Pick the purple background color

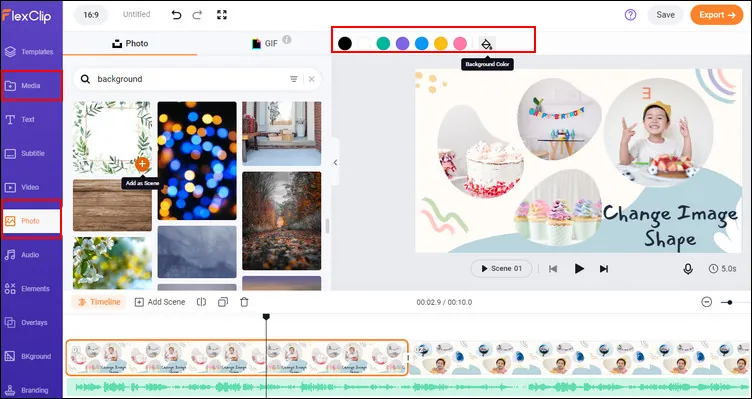point(402,44)
